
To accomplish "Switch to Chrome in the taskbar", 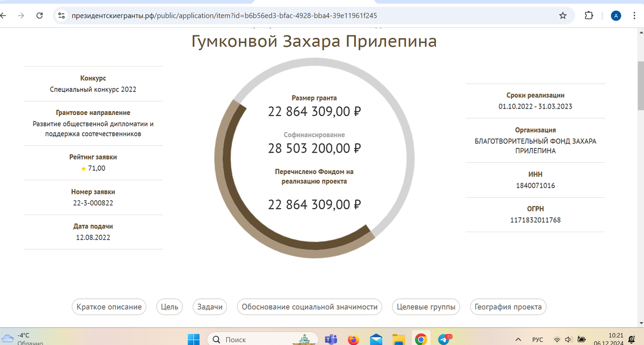I will (421, 339).
